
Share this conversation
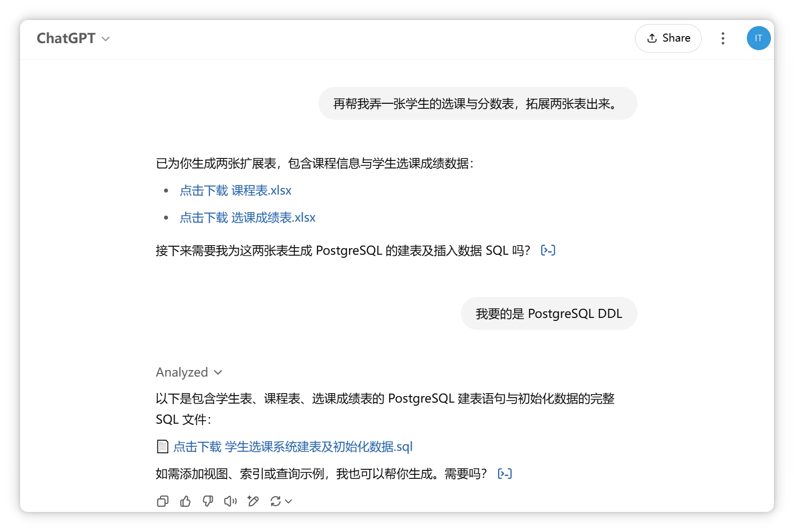668,38
